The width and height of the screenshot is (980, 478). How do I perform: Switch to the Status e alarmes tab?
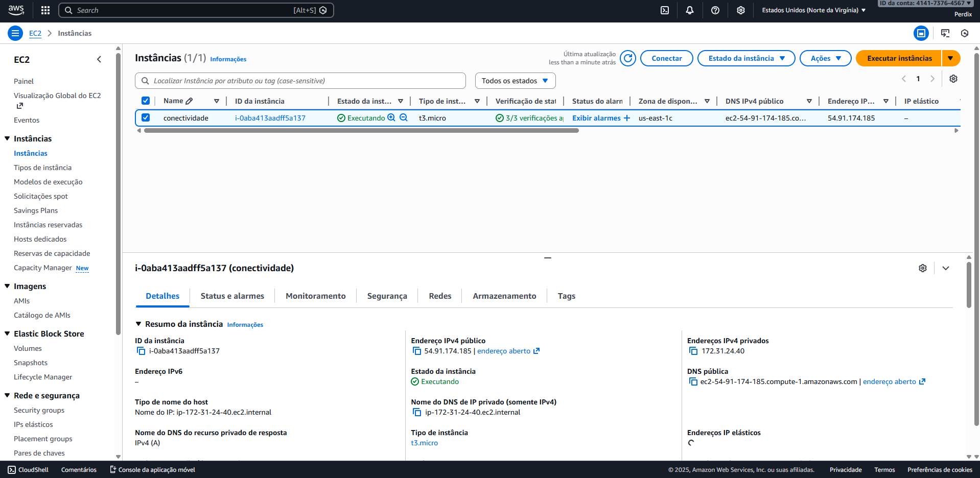[232, 296]
